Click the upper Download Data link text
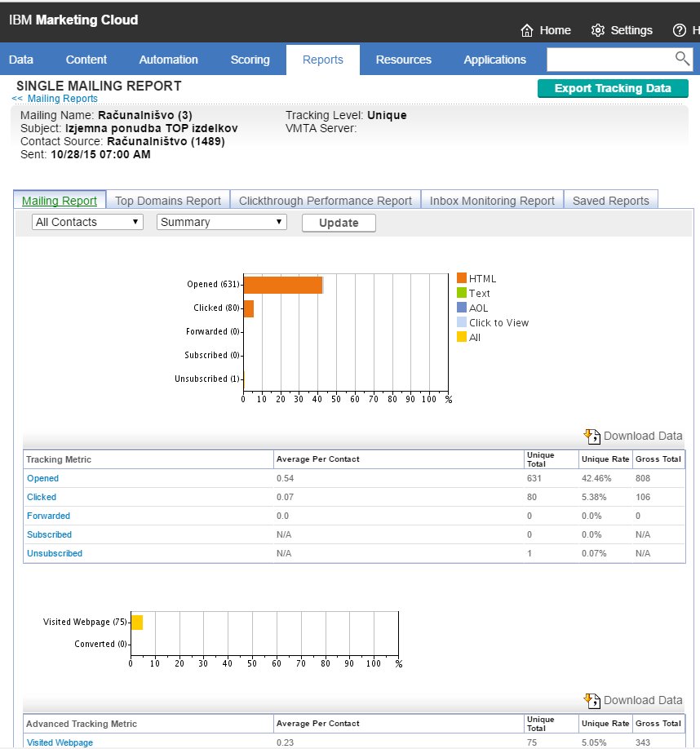Image resolution: width=700 pixels, height=749 pixels. coord(643,436)
